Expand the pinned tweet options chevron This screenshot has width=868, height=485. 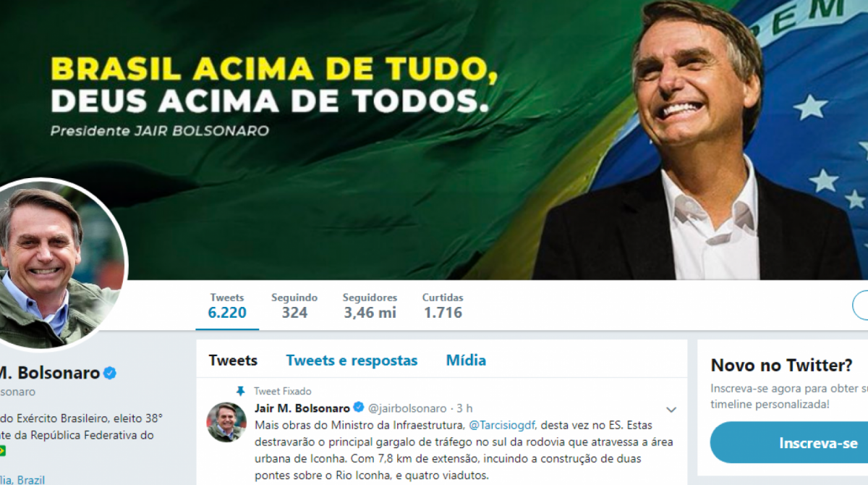[671, 409]
